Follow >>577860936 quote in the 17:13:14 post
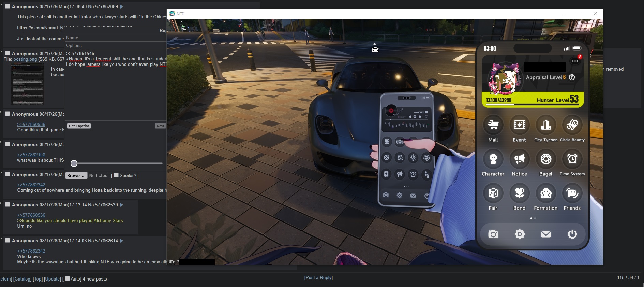This screenshot has width=644, height=287. tap(31, 215)
